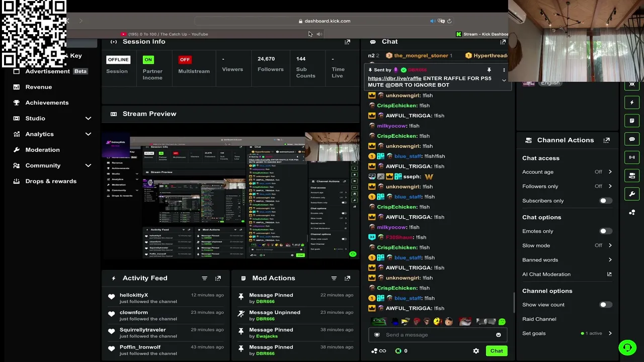644x362 pixels.
Task: Click the 144 Sub Counts value
Action: pos(301,59)
